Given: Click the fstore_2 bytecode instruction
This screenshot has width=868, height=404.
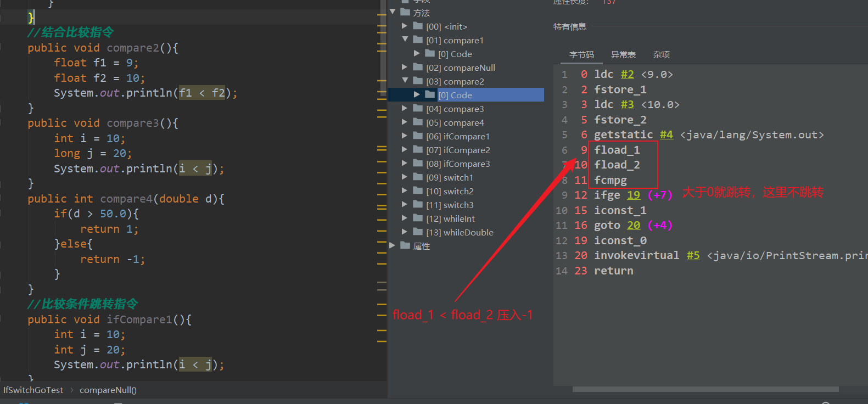Looking at the screenshot, I should click(x=620, y=120).
